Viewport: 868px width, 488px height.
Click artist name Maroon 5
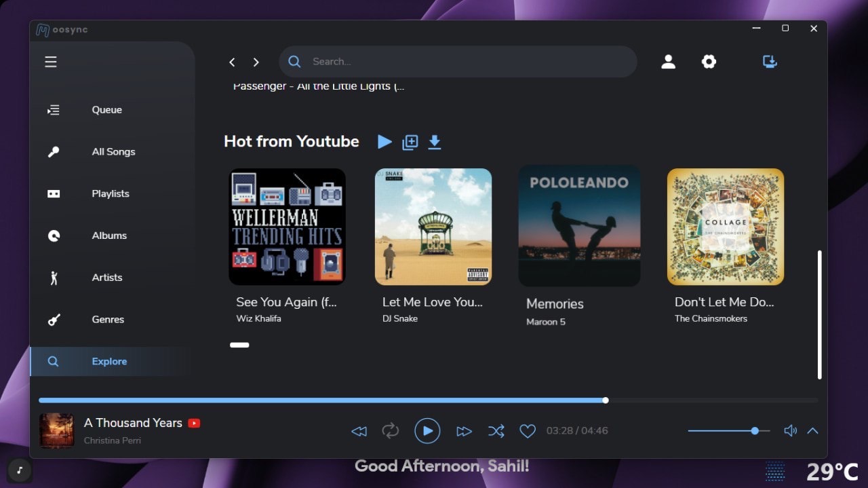(x=546, y=322)
